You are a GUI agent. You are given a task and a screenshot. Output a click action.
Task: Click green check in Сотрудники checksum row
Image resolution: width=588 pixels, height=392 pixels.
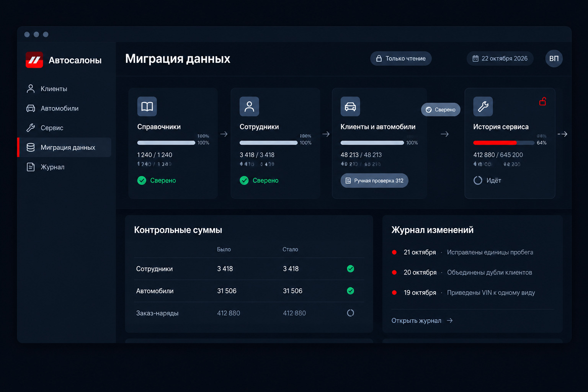350,269
